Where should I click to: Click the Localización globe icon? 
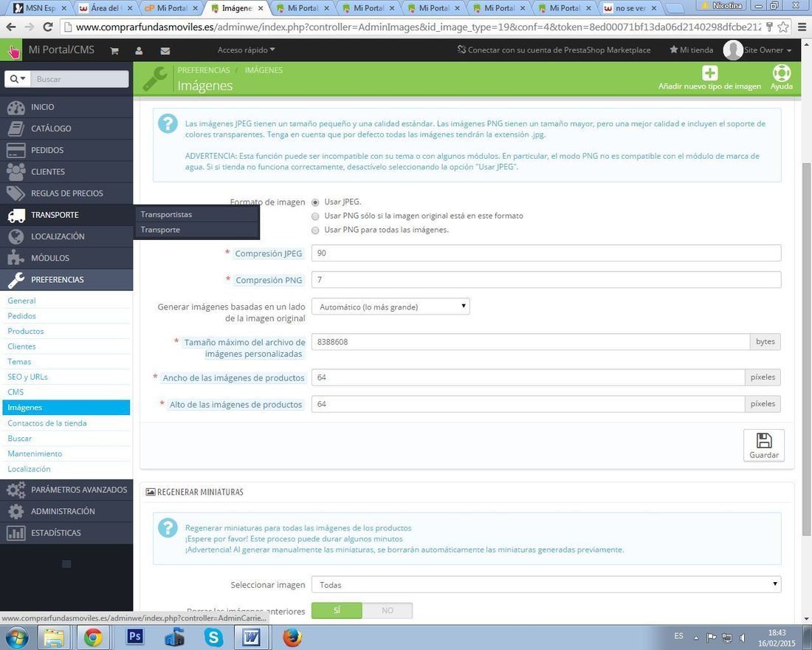point(16,236)
